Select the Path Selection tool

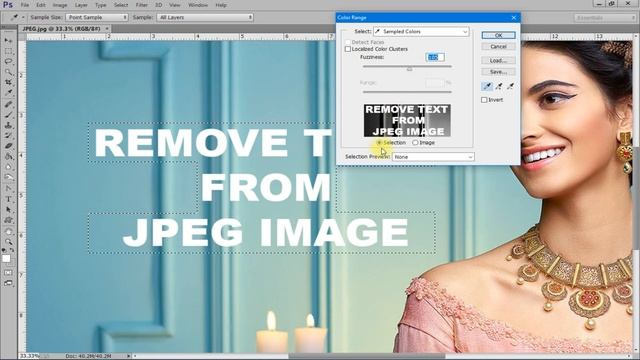(8, 209)
